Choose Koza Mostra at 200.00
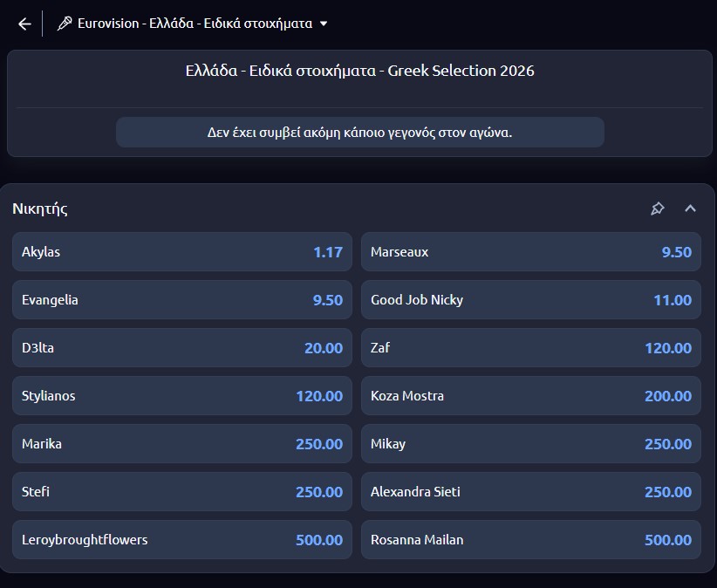Viewport: 717px width, 588px height. coord(530,396)
